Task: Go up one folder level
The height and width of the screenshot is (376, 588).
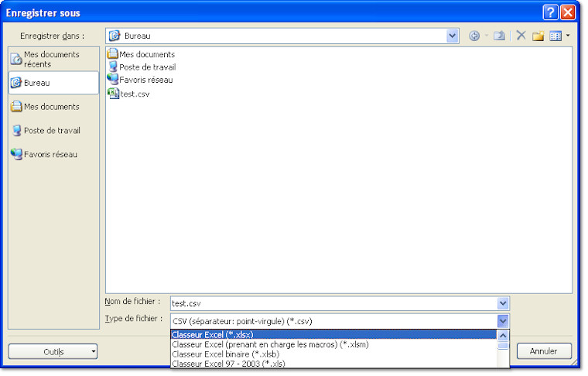Action: pyautogui.click(x=500, y=36)
